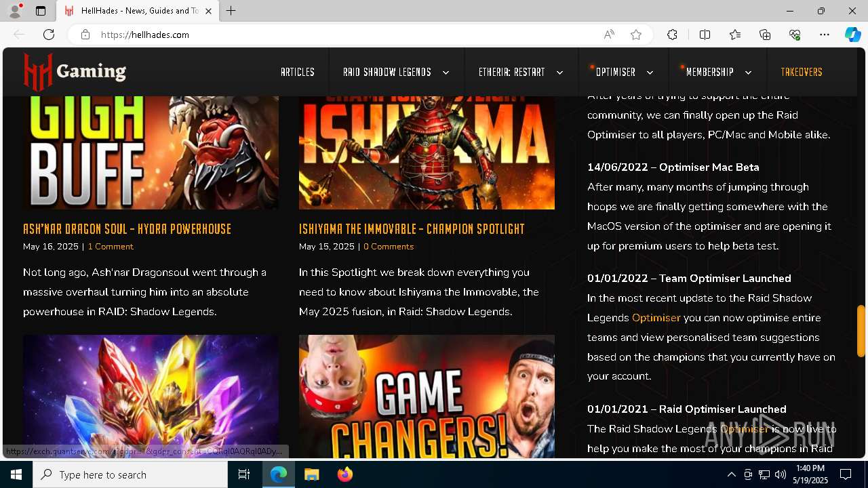Open Task View on taskbar
The height and width of the screenshot is (488, 868).
pyautogui.click(x=244, y=474)
